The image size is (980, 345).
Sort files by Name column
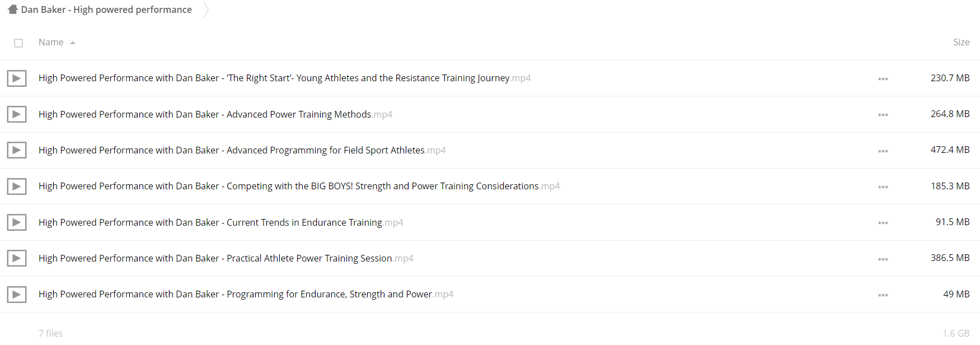tap(51, 42)
